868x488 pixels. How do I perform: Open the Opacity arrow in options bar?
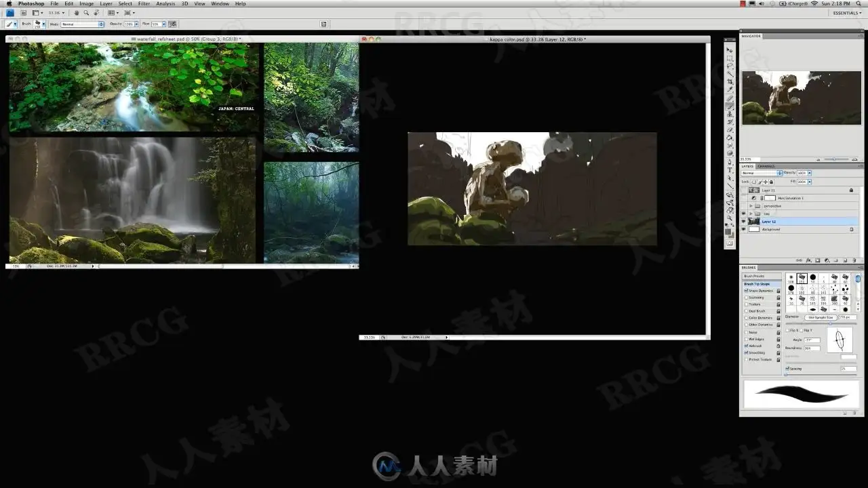click(x=136, y=24)
